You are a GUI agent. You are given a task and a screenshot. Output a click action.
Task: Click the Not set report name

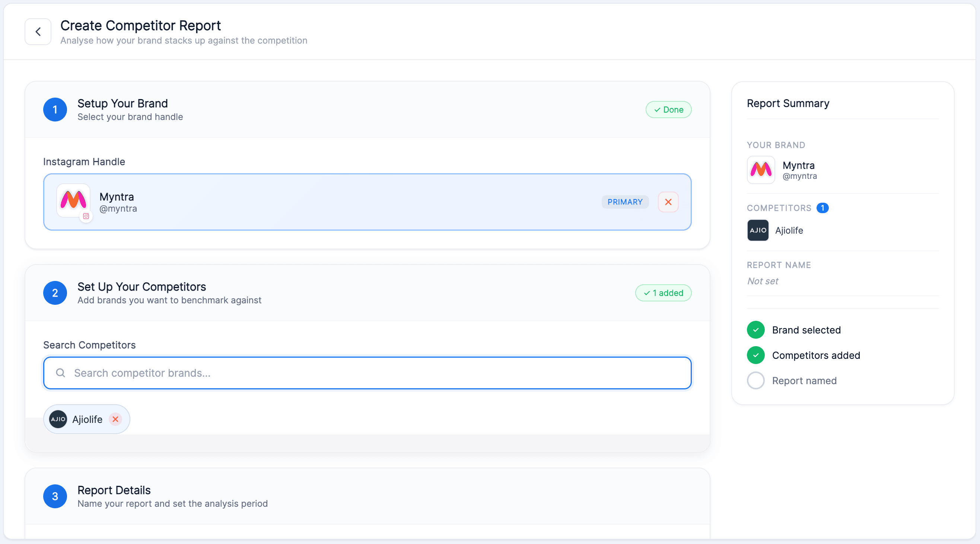coord(763,281)
